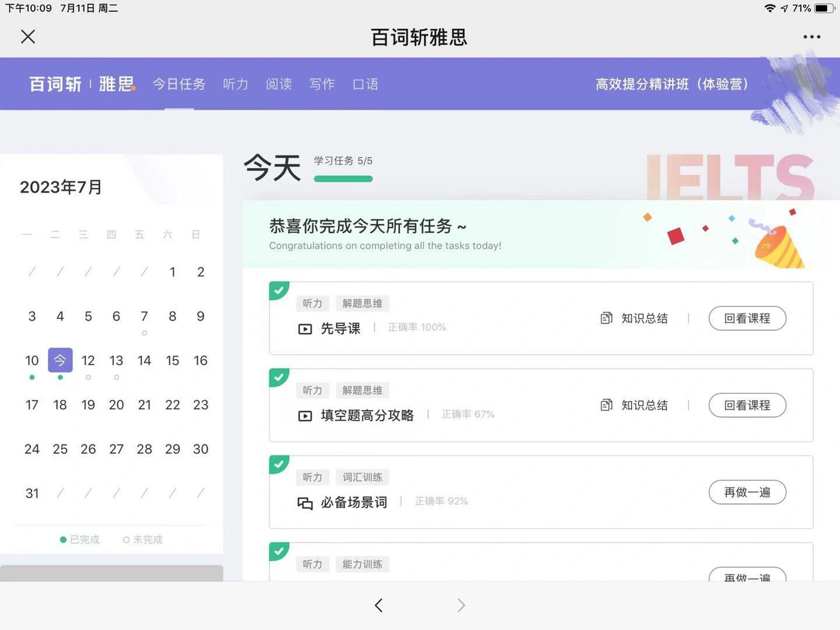Switch to the 听力 tab

(235, 84)
